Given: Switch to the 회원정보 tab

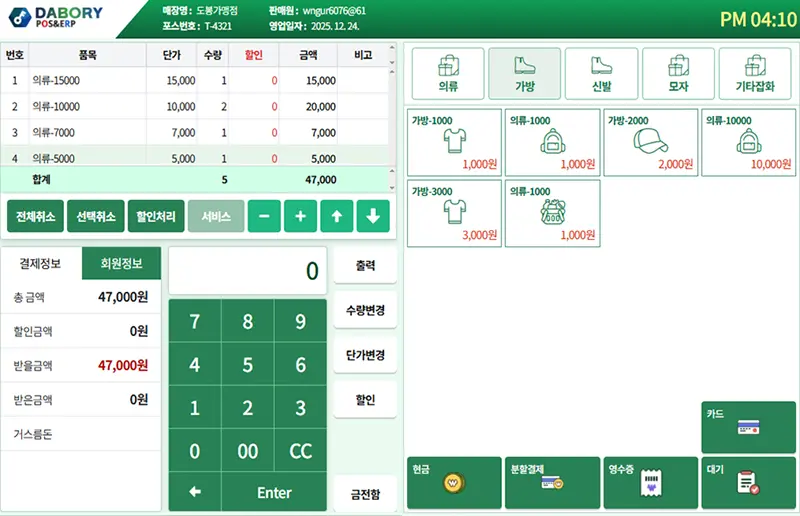Looking at the screenshot, I should click(x=122, y=264).
